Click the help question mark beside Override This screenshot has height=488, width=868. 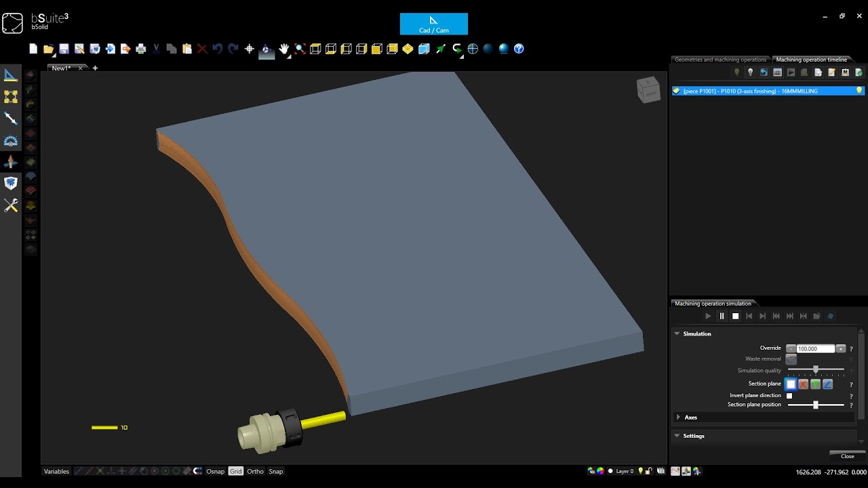coord(852,349)
